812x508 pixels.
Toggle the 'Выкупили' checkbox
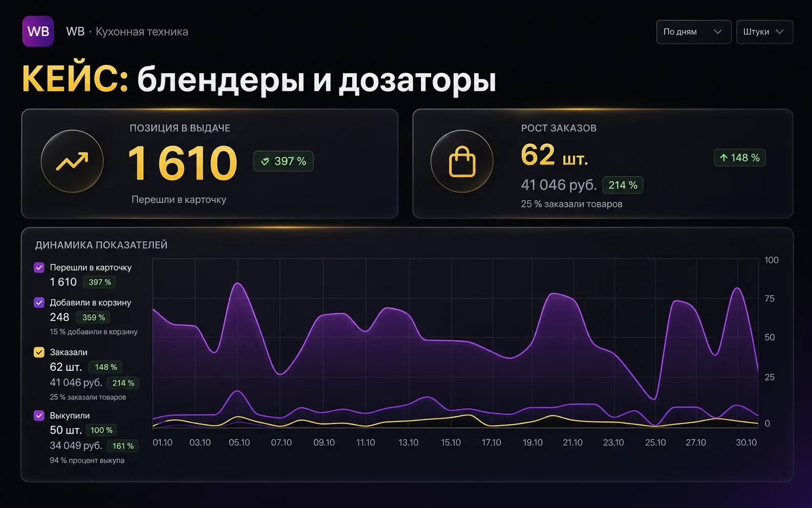[x=39, y=415]
